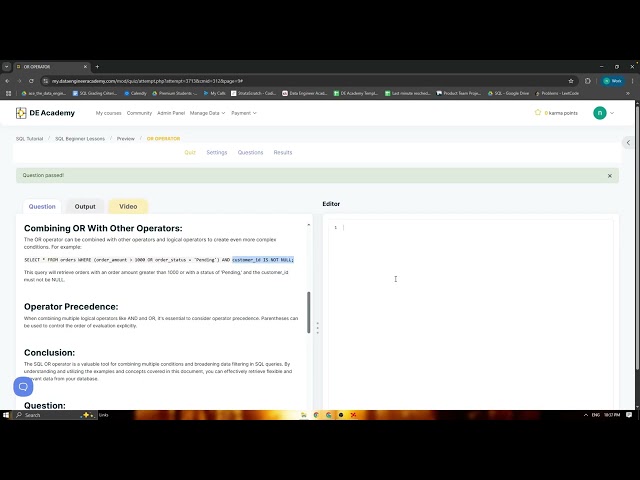Click the DE Academy logo
Screen dimensions: 640x480
pos(45,113)
